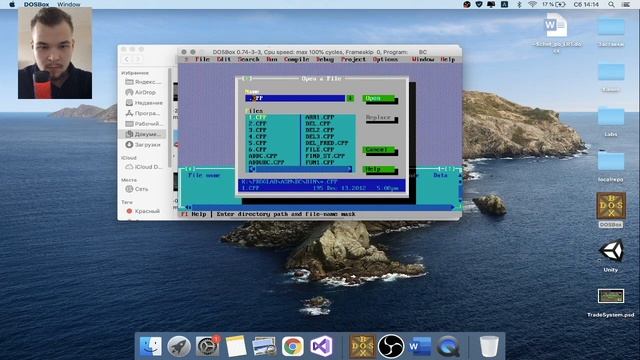640x360 pixels.
Task: Open the Name history dropdown arrow
Action: [350, 98]
